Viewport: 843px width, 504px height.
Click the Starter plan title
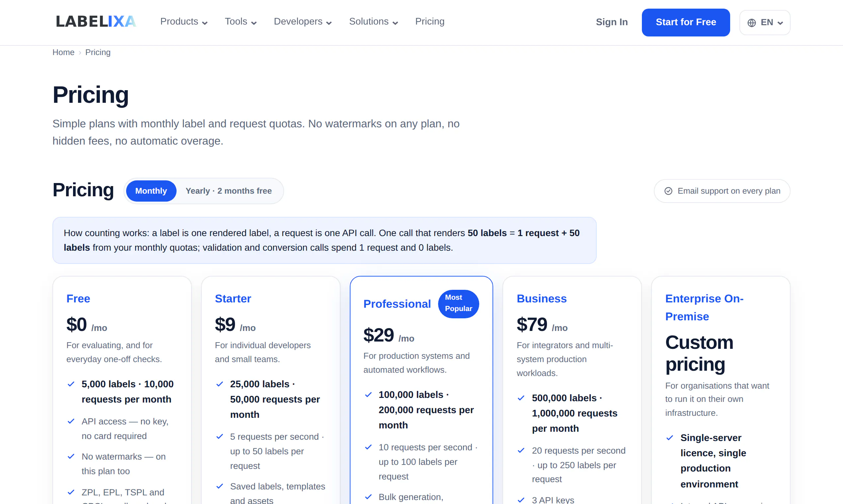[233, 299]
